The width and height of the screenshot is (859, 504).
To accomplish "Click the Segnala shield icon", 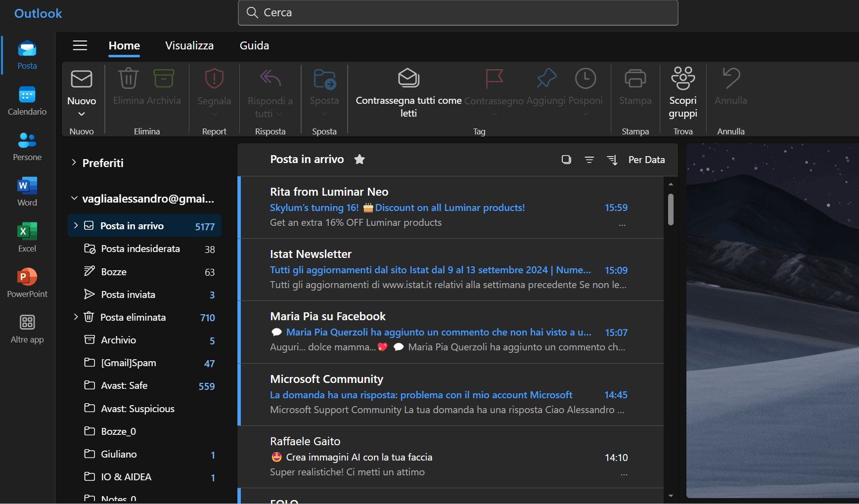I will [x=214, y=78].
